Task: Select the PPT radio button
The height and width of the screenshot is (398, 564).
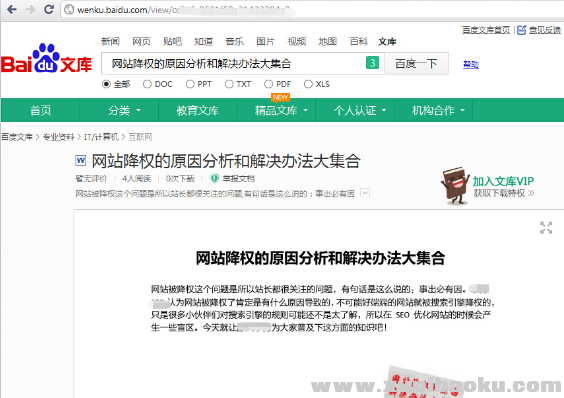Action: 190,84
